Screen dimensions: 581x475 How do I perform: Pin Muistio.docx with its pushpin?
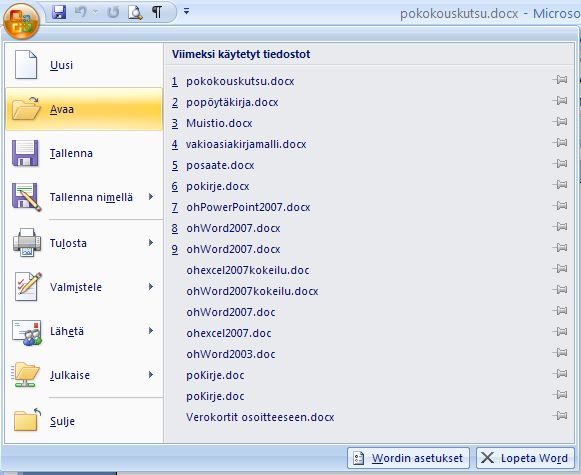[560, 122]
